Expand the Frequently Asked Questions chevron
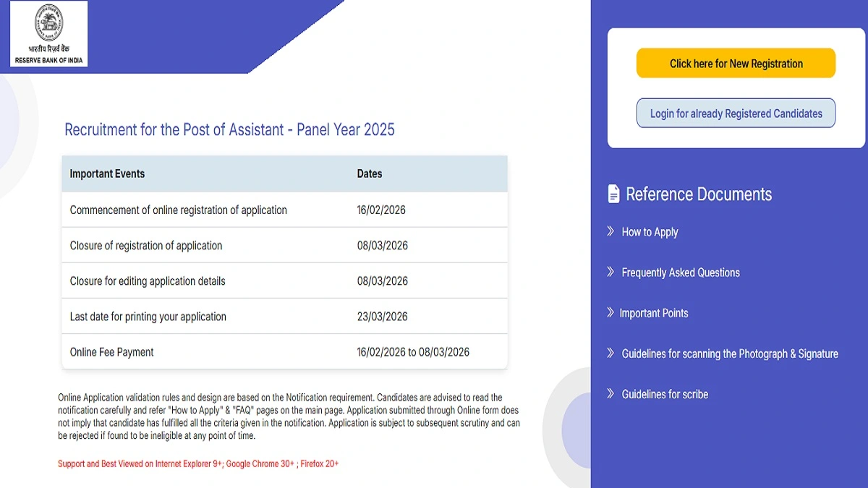This screenshot has width=868, height=488. [x=610, y=273]
